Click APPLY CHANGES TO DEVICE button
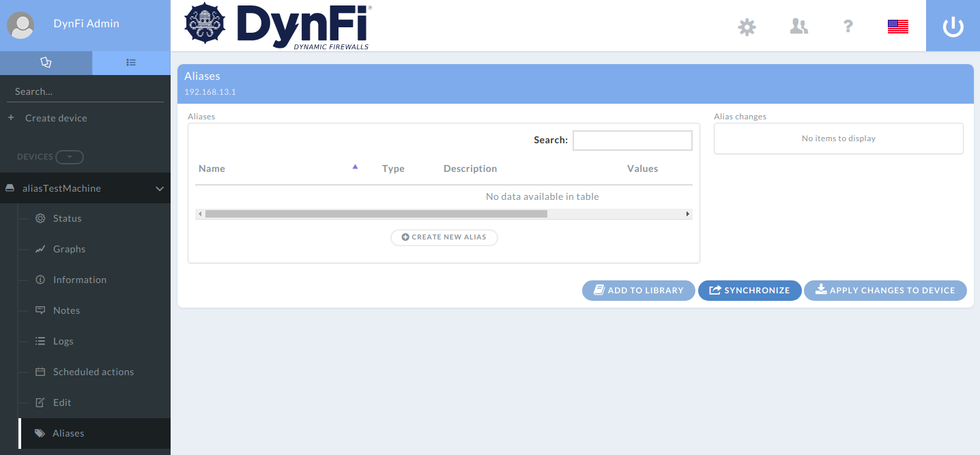 [x=885, y=291]
